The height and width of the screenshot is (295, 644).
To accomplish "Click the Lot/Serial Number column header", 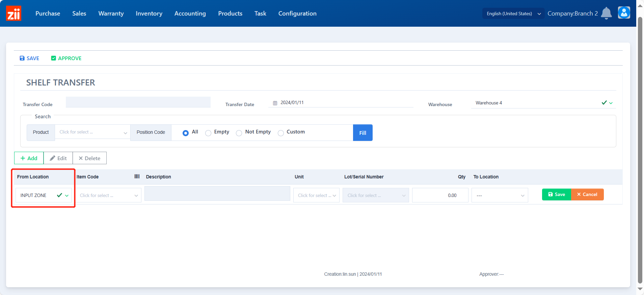I will [x=364, y=177].
